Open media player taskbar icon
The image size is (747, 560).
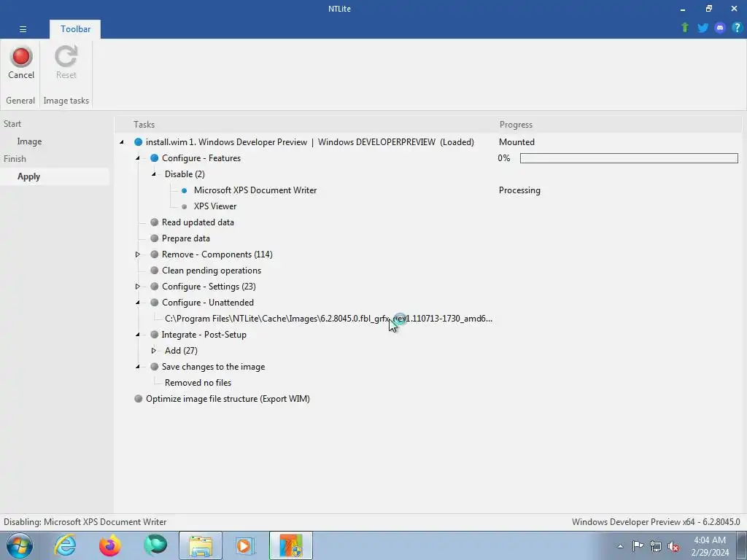pyautogui.click(x=245, y=545)
